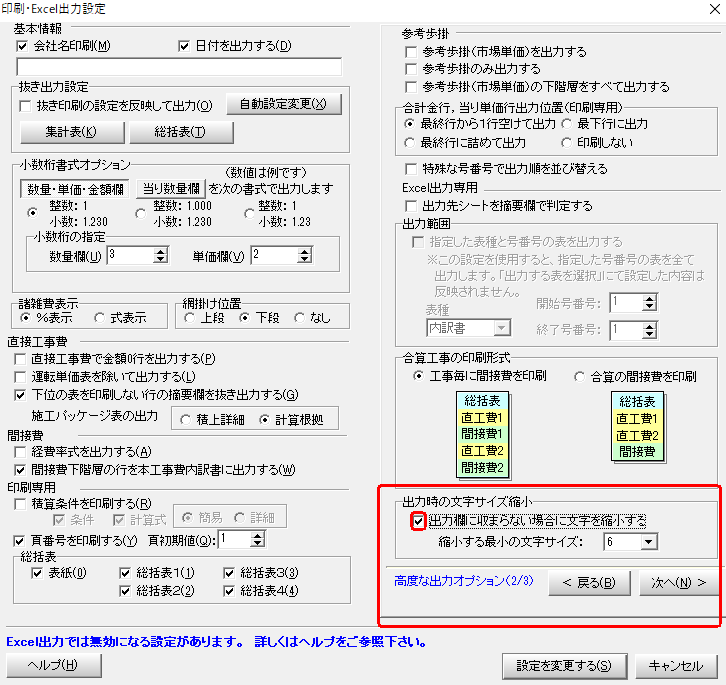726x685 pixels.
Task: Open 集計表 settings button
Action: pyautogui.click(x=71, y=132)
